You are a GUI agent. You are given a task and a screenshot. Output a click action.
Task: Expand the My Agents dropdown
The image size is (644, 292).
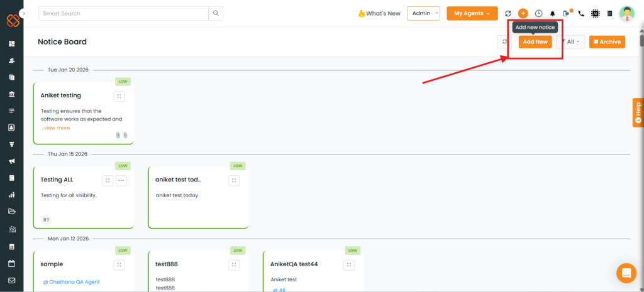click(472, 13)
